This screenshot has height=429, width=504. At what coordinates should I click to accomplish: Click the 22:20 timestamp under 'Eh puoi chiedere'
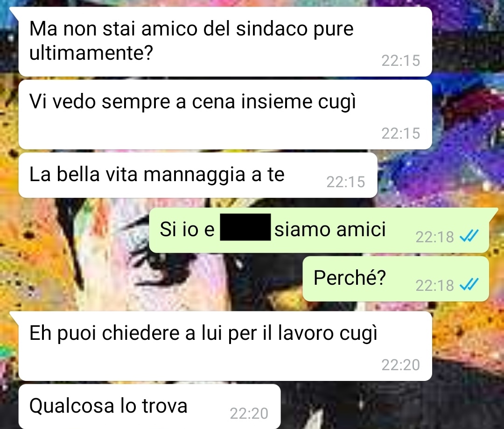401,365
